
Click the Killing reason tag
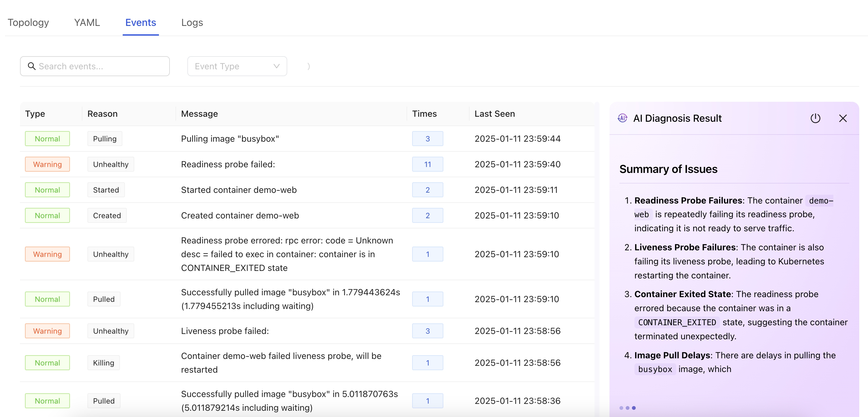click(103, 362)
